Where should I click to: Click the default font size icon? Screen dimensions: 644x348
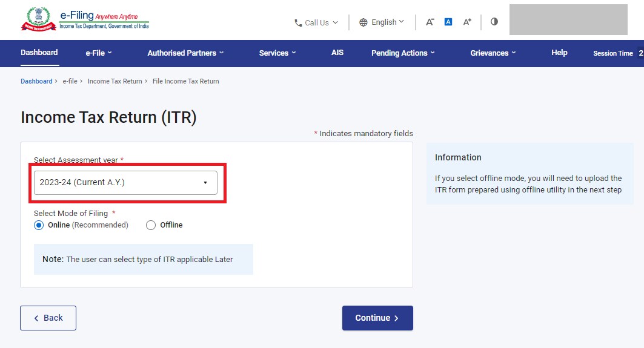[x=448, y=22]
